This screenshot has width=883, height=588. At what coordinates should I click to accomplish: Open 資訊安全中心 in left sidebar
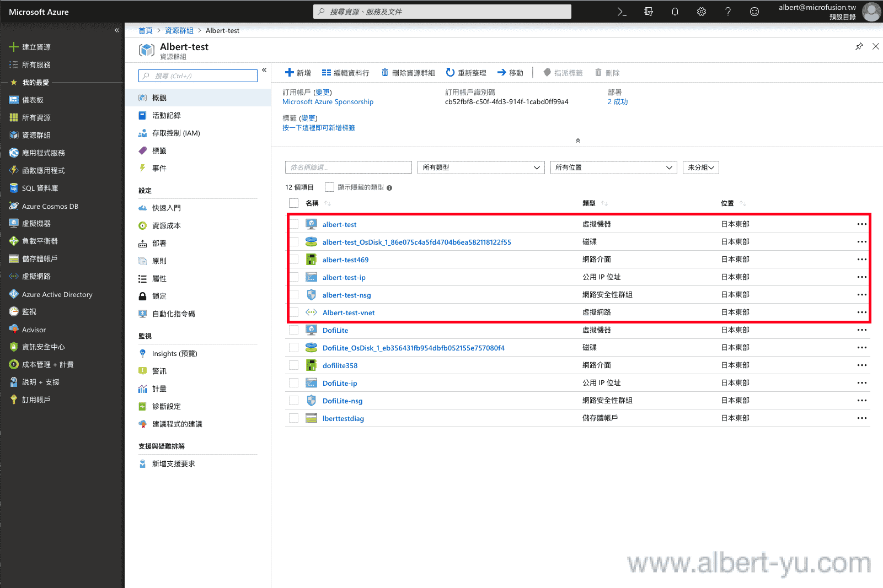[37, 347]
